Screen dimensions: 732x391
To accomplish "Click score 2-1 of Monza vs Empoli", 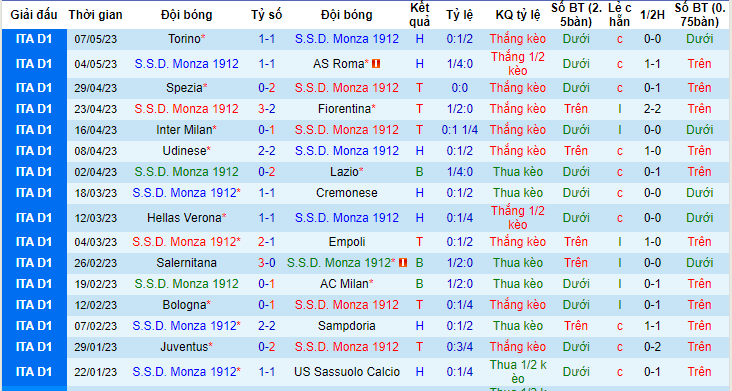I will coord(267,242).
